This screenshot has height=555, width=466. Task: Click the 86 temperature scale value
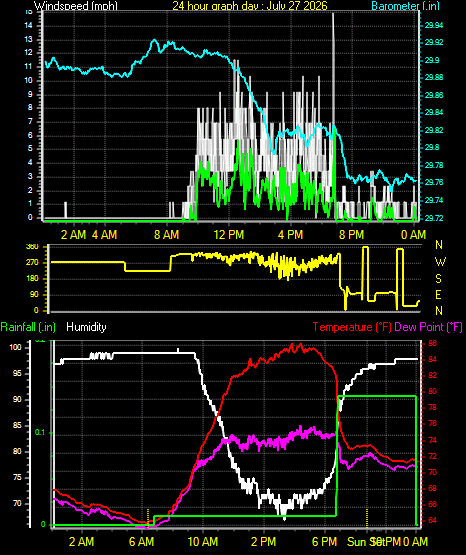tap(432, 343)
